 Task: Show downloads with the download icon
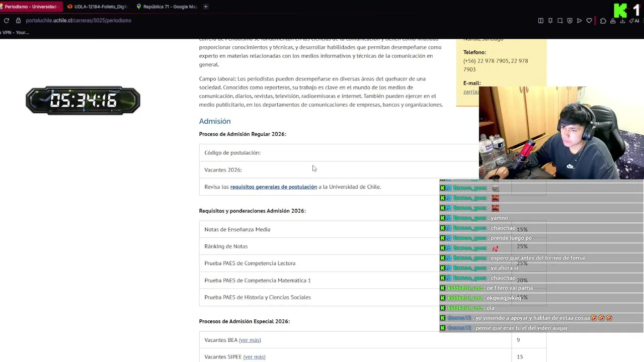tap(622, 21)
